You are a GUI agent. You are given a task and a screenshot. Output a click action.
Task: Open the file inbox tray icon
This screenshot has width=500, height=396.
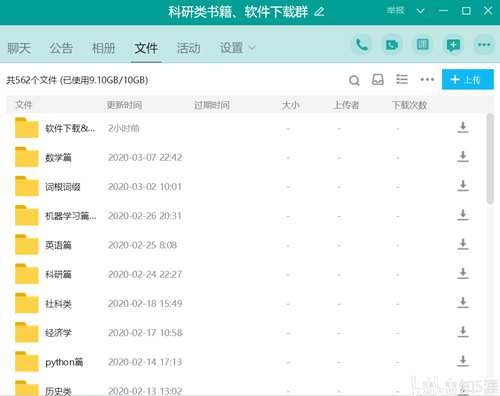[x=378, y=80]
